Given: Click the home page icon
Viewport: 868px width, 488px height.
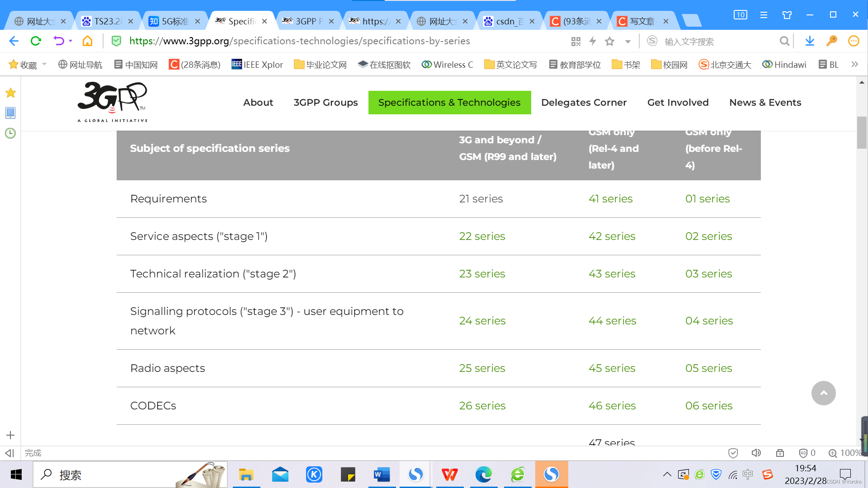Looking at the screenshot, I should click(87, 41).
